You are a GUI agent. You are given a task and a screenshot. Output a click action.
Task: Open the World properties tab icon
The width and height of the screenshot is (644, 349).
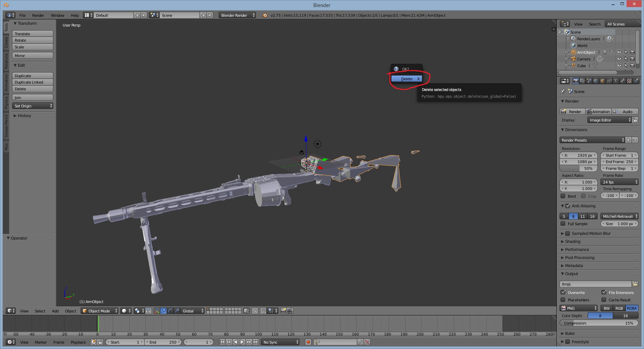[x=596, y=81]
